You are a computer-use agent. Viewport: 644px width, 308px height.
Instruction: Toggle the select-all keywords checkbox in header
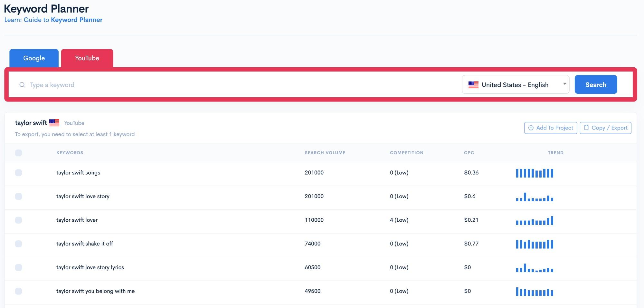tap(19, 153)
